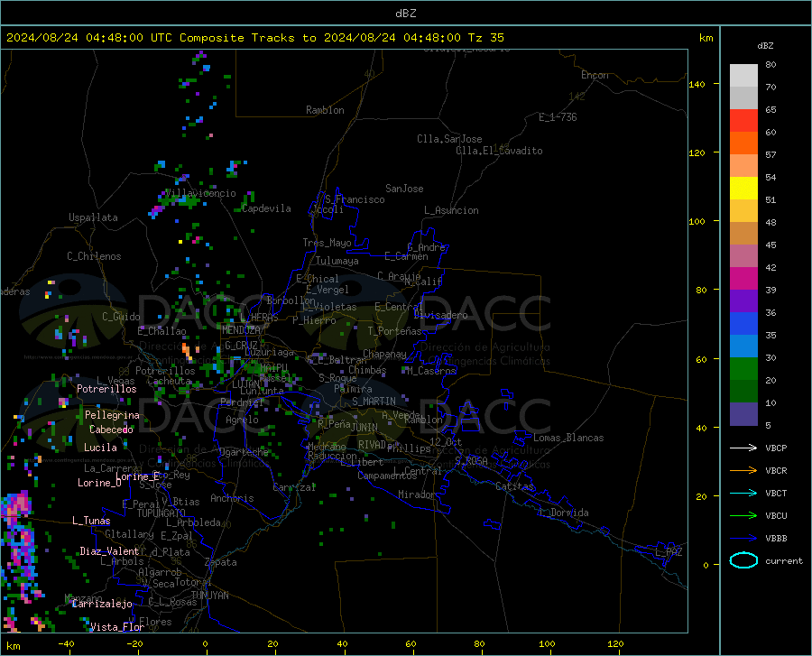Click the S_Francisco map label
The image size is (812, 656).
[355, 199]
